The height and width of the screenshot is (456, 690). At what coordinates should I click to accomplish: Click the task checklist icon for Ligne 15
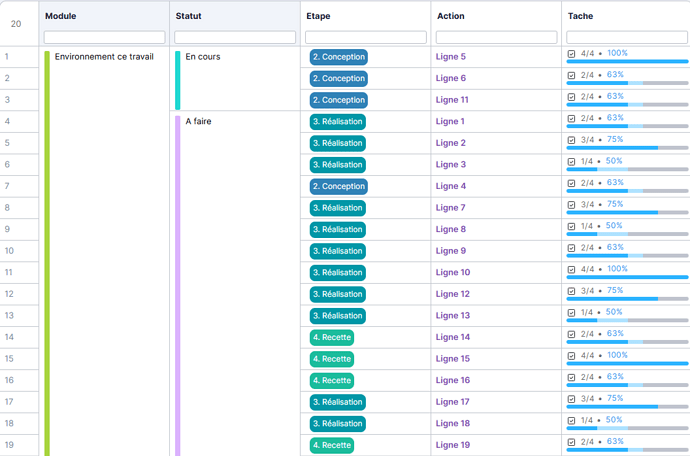coord(571,355)
